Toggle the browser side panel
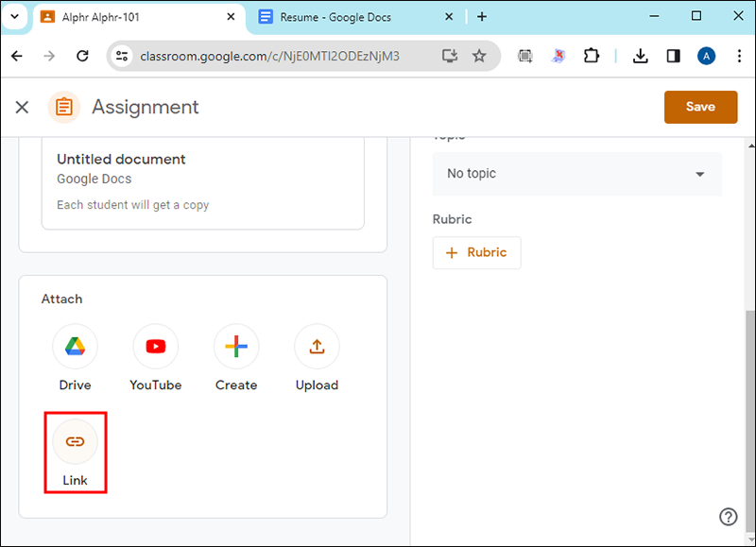Viewport: 756px width, 547px height. 673,57
